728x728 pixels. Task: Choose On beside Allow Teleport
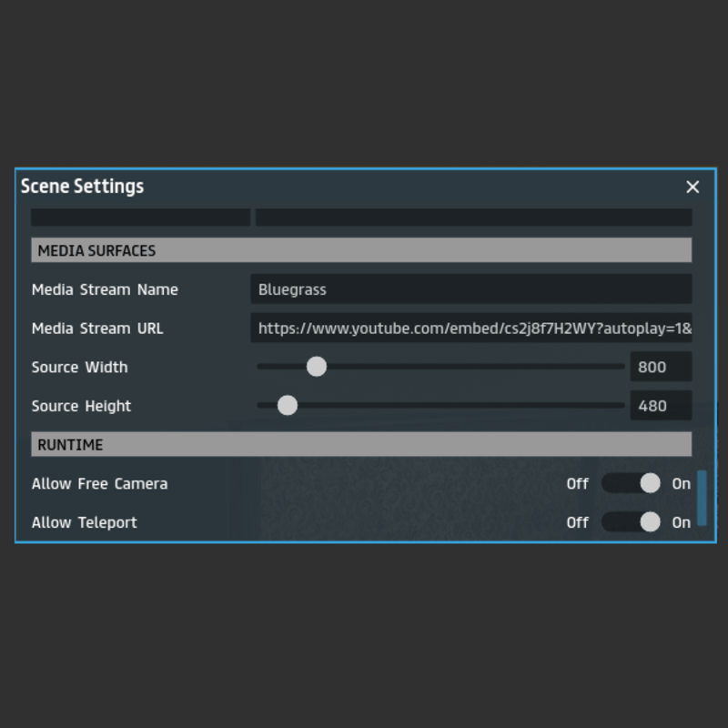[682, 522]
